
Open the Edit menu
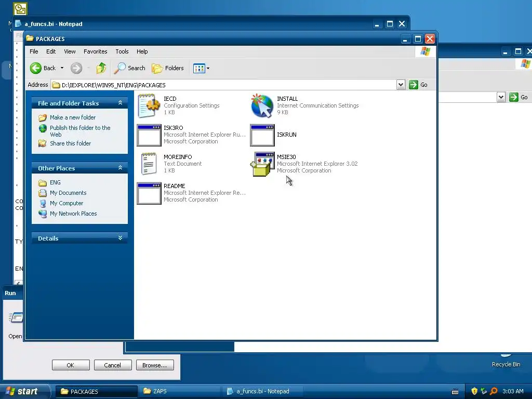tap(51, 51)
